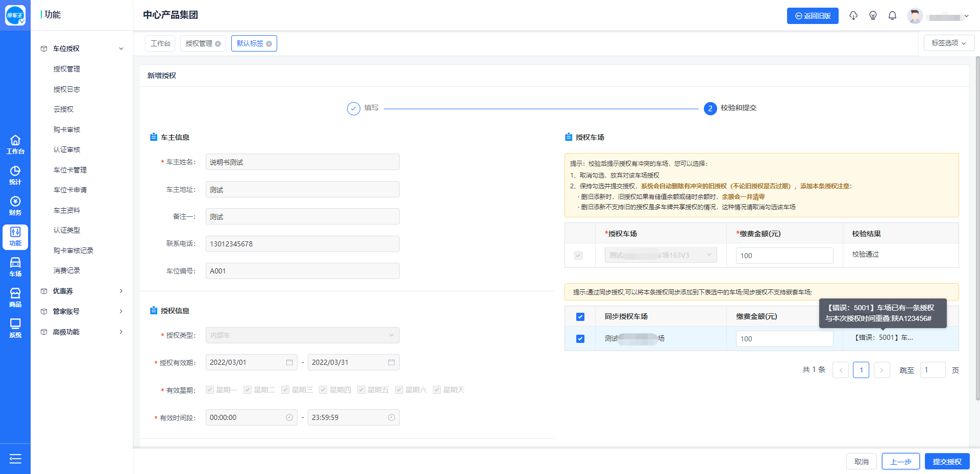This screenshot has width=980, height=474.
Task: Click the 提交授权 button
Action: [x=947, y=461]
